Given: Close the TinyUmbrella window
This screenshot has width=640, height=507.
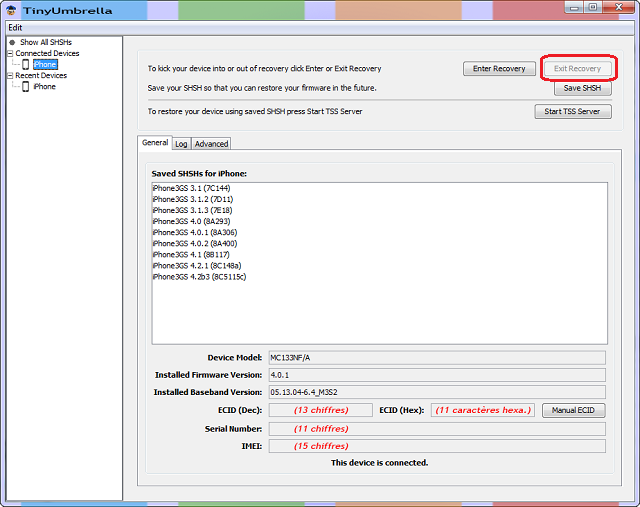Looking at the screenshot, I should point(618,8).
